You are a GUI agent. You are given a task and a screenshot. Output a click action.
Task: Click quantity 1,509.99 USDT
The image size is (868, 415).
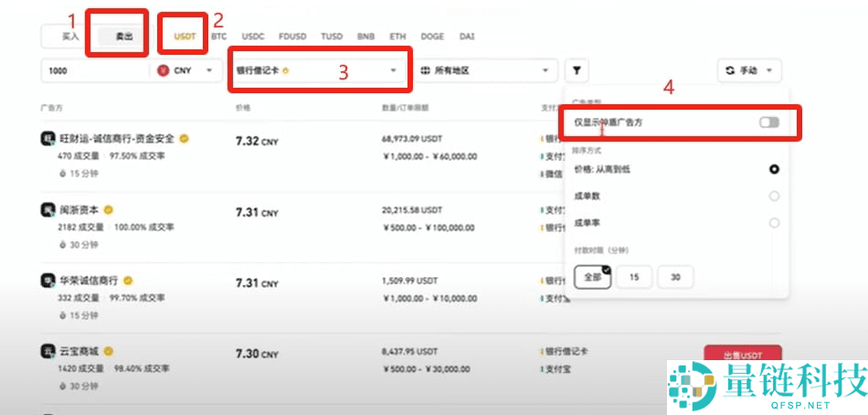409,281
